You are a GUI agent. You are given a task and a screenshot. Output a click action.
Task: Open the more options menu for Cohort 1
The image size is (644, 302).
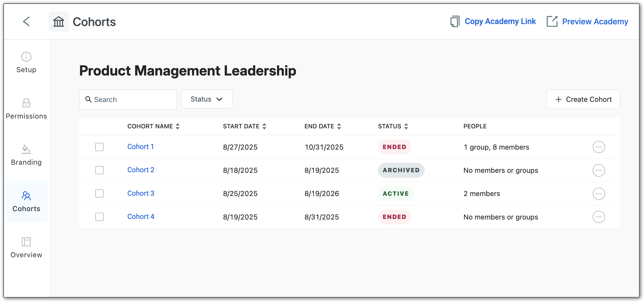tap(598, 147)
